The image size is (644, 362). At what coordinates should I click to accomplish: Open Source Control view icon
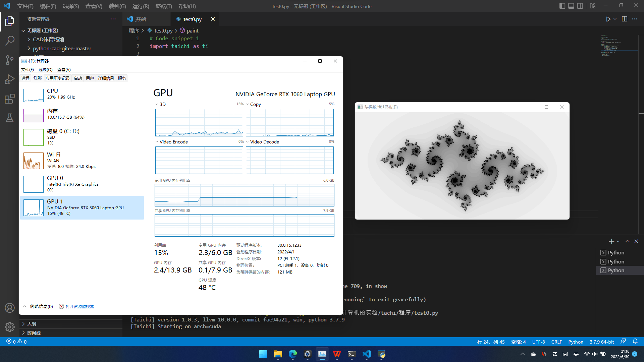pyautogui.click(x=10, y=60)
